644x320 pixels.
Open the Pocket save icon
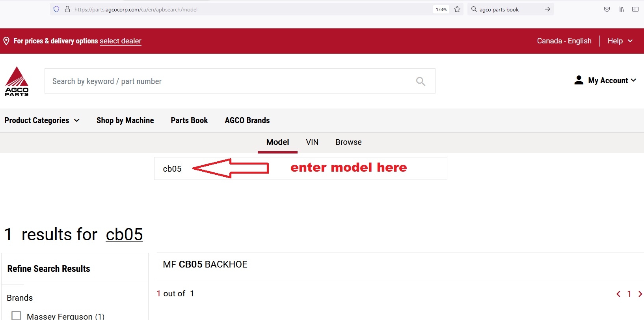tap(607, 9)
